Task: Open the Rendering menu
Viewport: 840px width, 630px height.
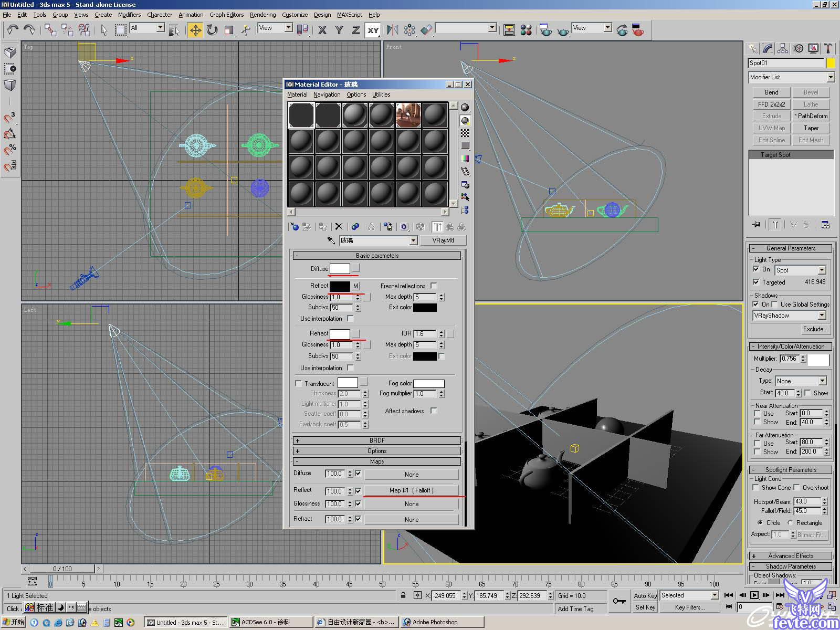Action: tap(262, 15)
